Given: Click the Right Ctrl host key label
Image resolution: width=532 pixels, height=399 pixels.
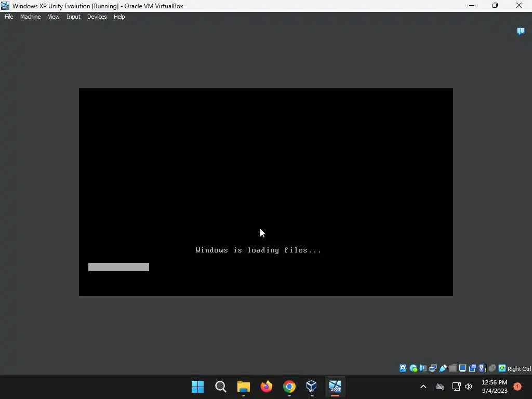Looking at the screenshot, I should click(519, 369).
